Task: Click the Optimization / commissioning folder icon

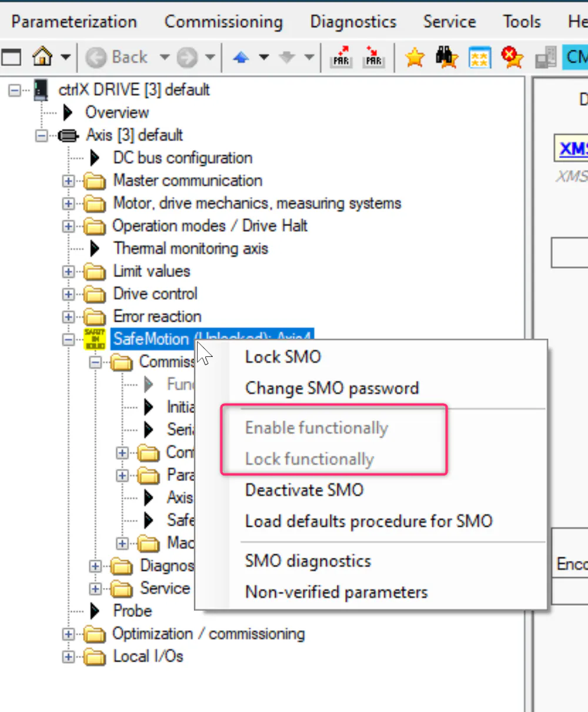Action: tap(95, 634)
